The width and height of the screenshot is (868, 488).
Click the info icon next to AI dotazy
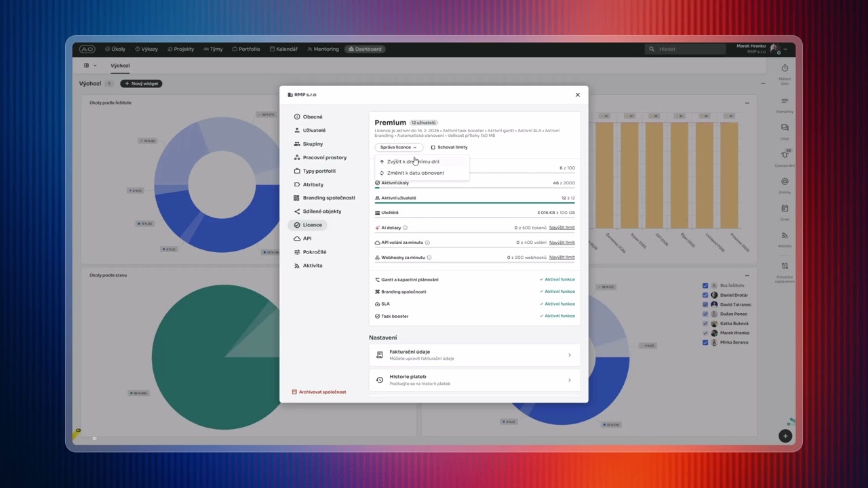click(x=406, y=228)
